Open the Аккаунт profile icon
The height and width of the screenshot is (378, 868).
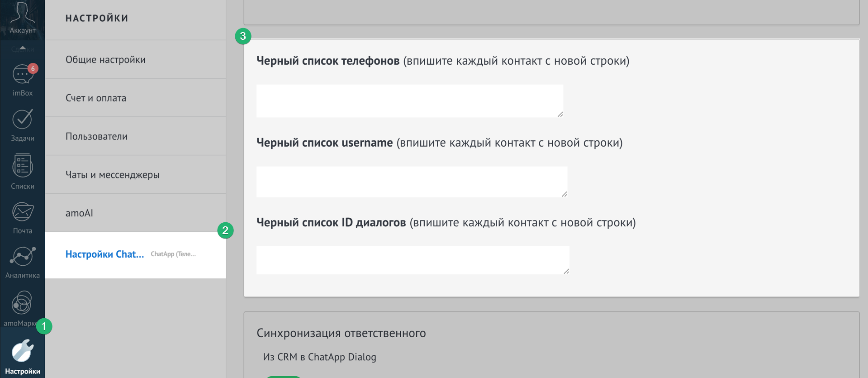click(x=22, y=17)
